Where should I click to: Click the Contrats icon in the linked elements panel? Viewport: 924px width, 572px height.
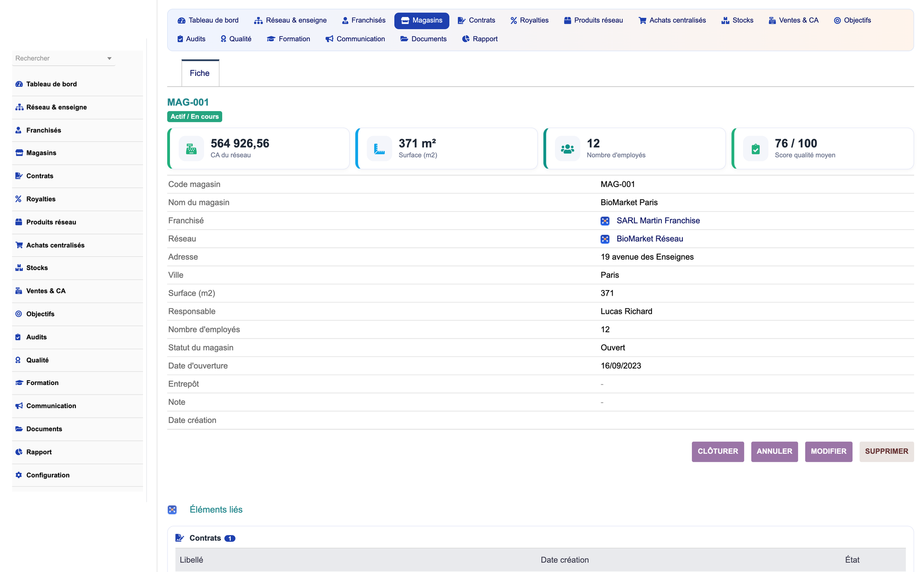(179, 538)
